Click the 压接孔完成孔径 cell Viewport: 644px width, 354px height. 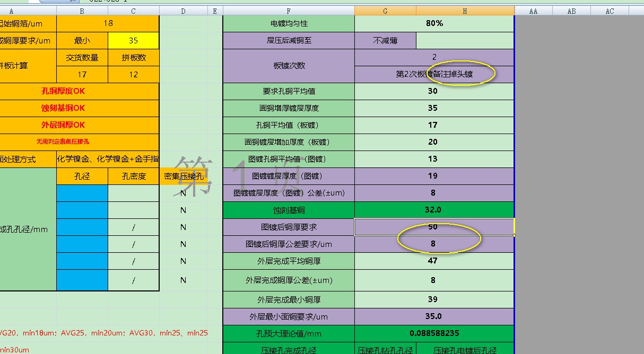click(289, 349)
